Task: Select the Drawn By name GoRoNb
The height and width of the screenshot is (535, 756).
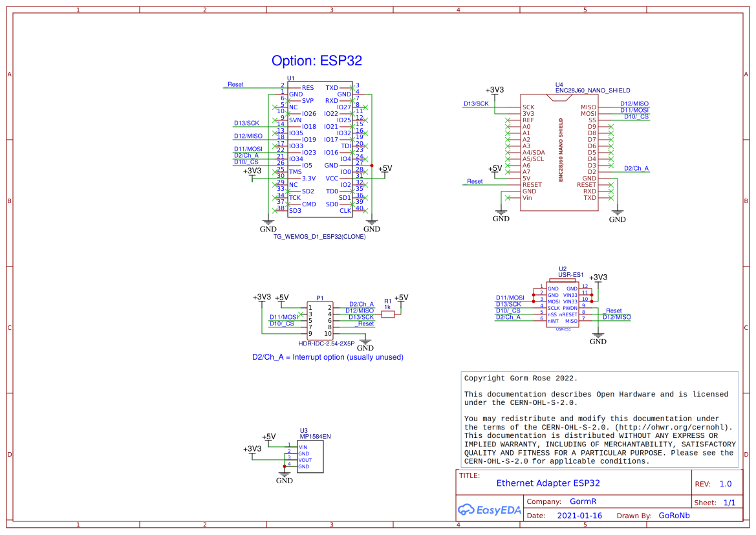Action: (674, 516)
